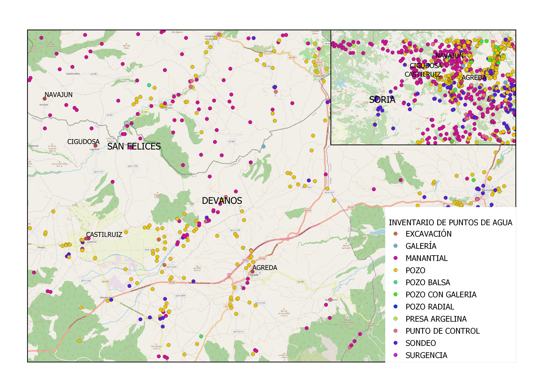Click the SORIA label in inset map
This screenshot has width=554, height=392.
[x=382, y=99]
